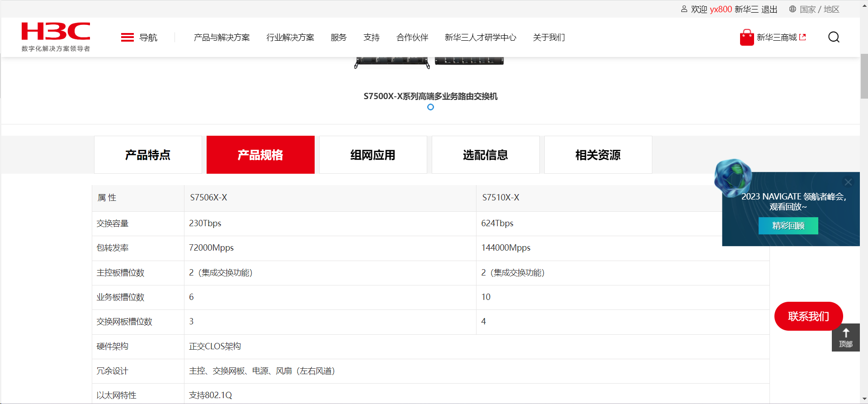Click the 业务板槽位数 row label
The height and width of the screenshot is (404, 868).
[x=121, y=297]
